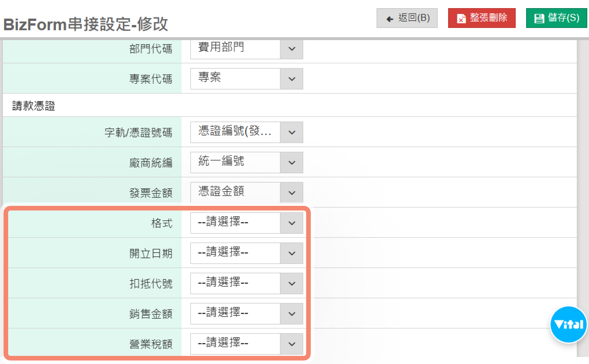
Task: Click the floppy disk icon in 儲存
Action: [539, 19]
